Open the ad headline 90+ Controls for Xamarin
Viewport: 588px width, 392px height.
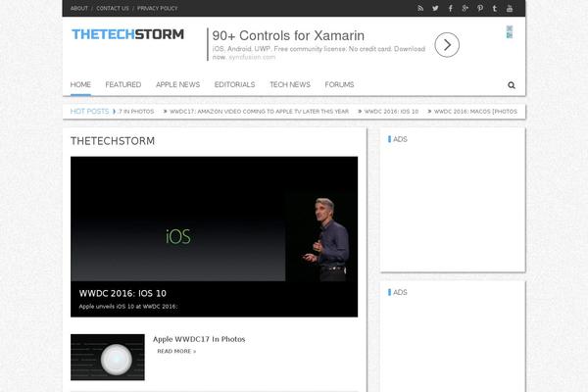(288, 35)
